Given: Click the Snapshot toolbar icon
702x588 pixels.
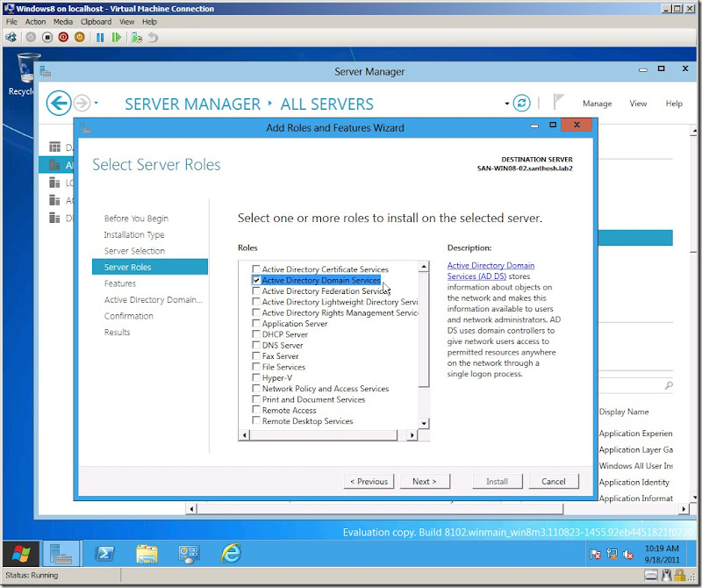Looking at the screenshot, I should 137,38.
